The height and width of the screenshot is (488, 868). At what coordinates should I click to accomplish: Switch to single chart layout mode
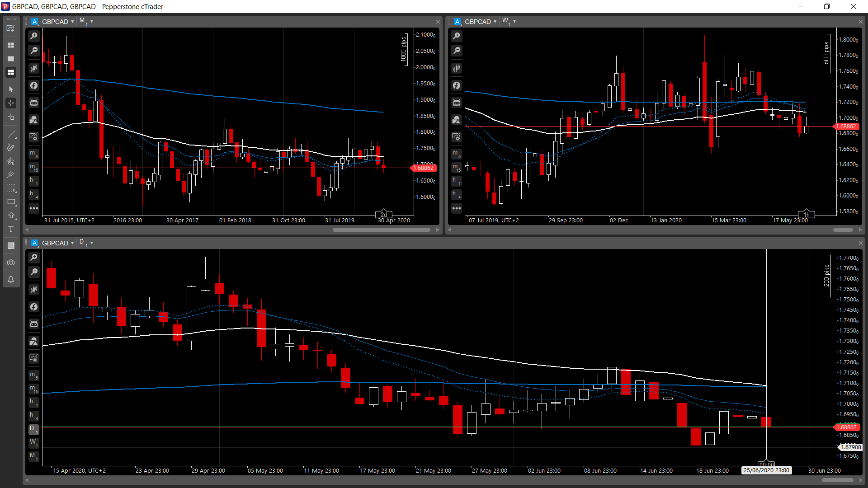[x=11, y=59]
